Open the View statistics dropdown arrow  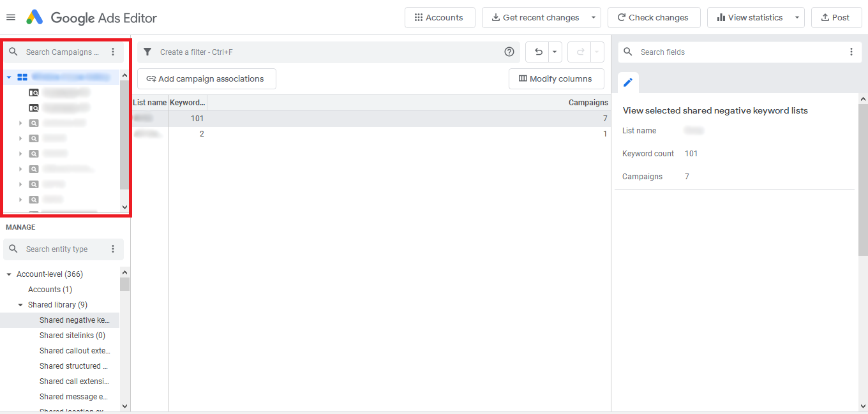pos(797,17)
